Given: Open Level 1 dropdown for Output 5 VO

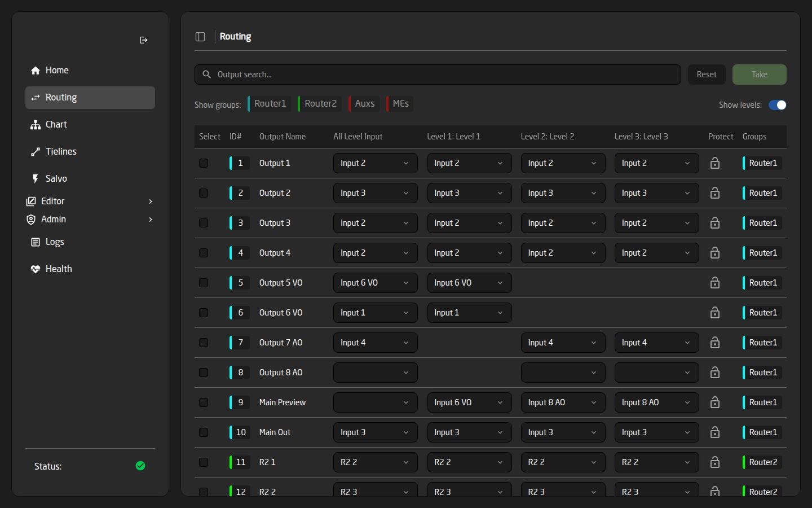Looking at the screenshot, I should tap(469, 283).
